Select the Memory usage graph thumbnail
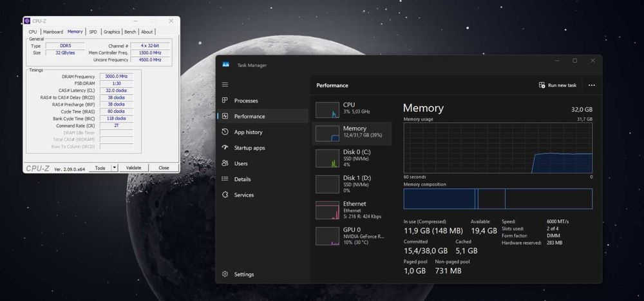The width and height of the screenshot is (644, 301). coord(327,133)
